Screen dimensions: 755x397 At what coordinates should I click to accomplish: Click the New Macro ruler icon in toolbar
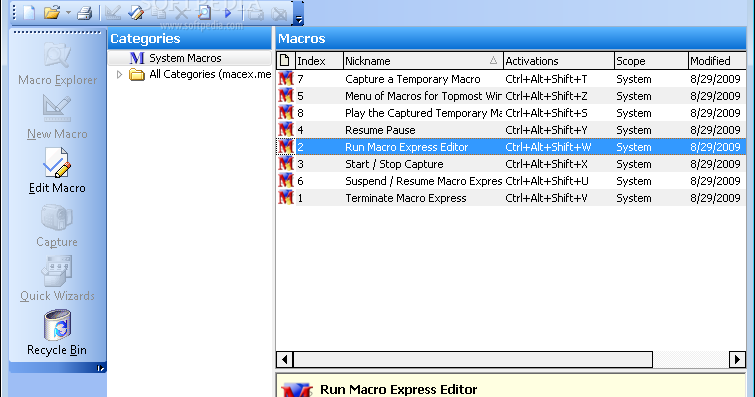(x=113, y=13)
